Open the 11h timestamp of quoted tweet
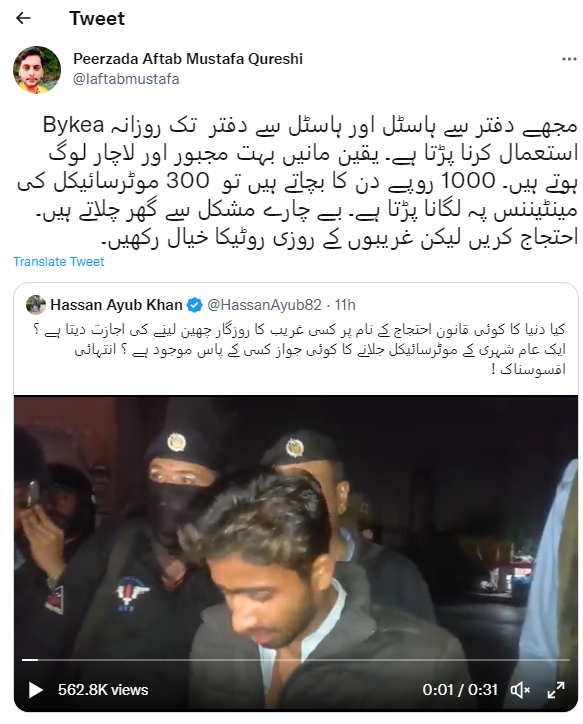The width and height of the screenshot is (583, 724). click(x=345, y=305)
